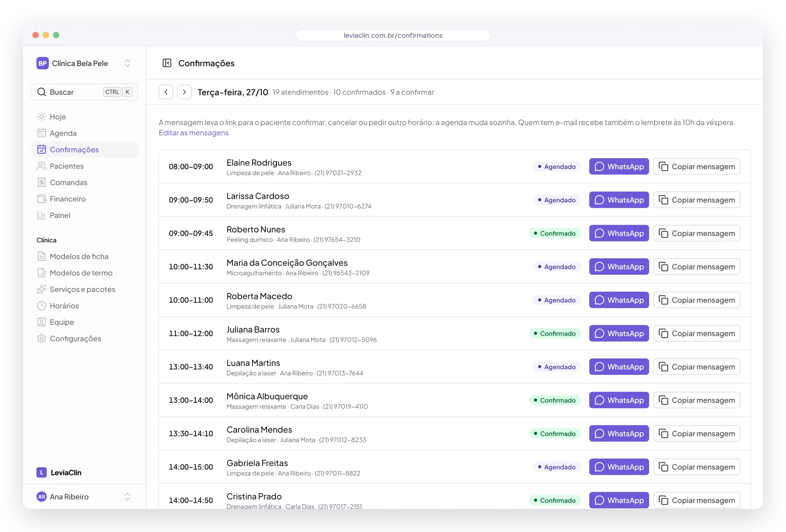Toggle the sidebar panel icon beside Confirmações
The image size is (786, 532).
pyautogui.click(x=167, y=63)
